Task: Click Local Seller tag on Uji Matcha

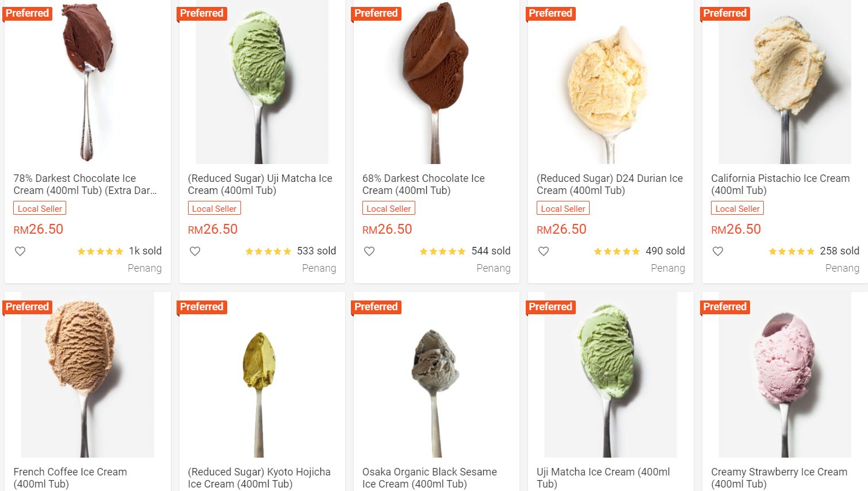Action: pyautogui.click(x=214, y=208)
